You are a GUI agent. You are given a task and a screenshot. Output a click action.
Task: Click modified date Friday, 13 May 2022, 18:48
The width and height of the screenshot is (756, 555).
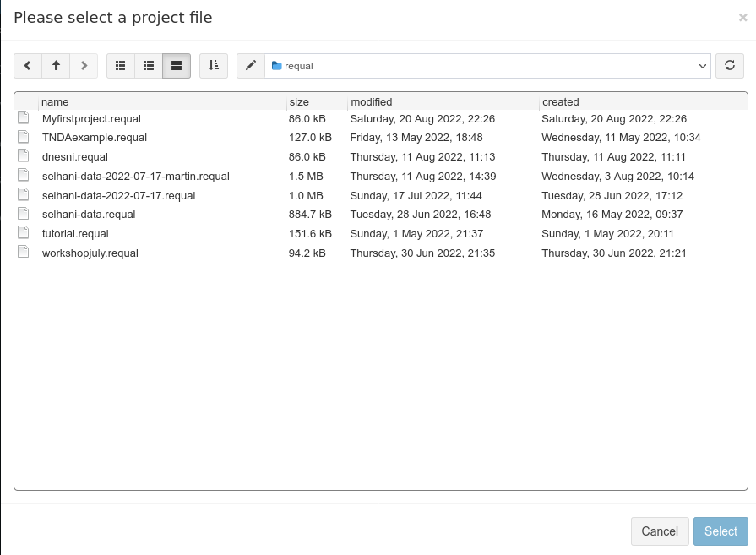(x=416, y=138)
